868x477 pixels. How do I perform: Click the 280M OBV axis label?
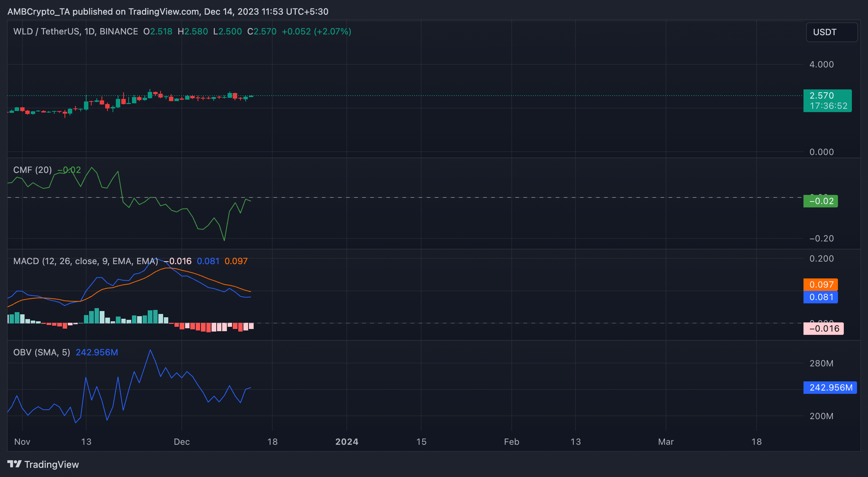821,363
